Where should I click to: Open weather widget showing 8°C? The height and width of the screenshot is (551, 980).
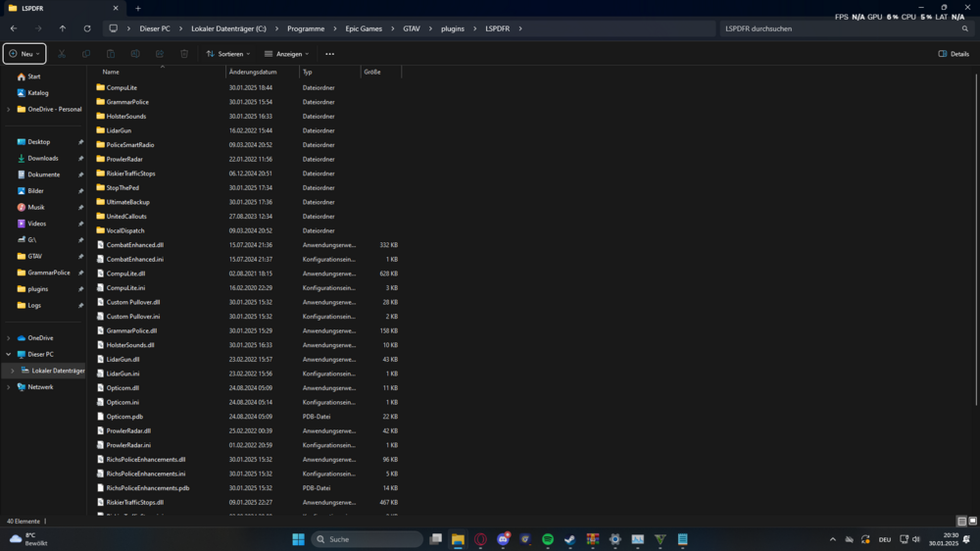[x=28, y=539]
